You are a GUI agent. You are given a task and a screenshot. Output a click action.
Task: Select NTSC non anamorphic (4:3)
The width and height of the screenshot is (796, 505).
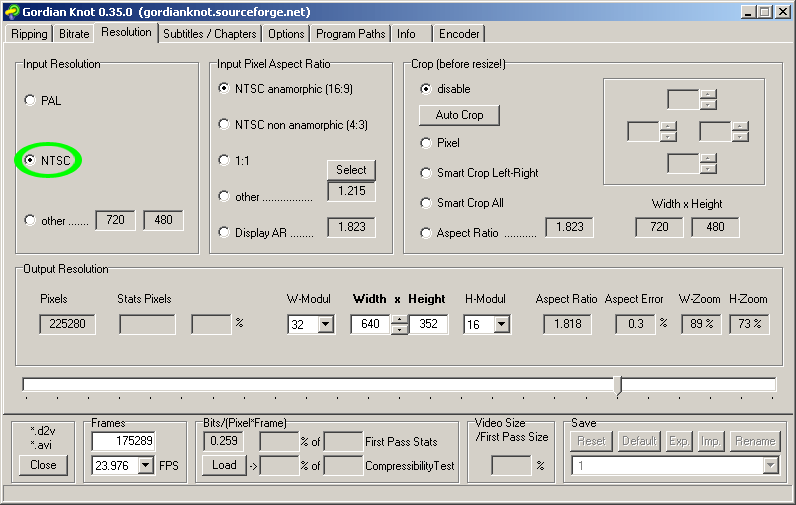[x=224, y=124]
